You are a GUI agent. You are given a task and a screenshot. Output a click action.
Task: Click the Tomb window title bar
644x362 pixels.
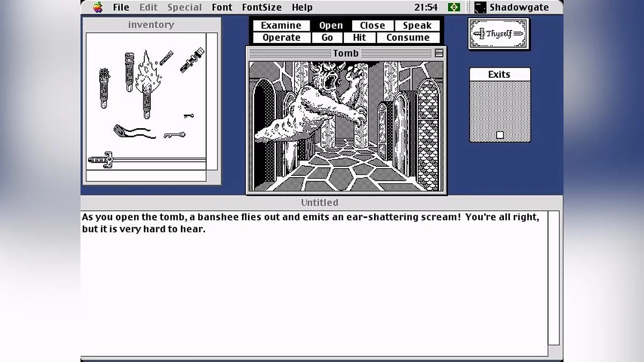346,53
